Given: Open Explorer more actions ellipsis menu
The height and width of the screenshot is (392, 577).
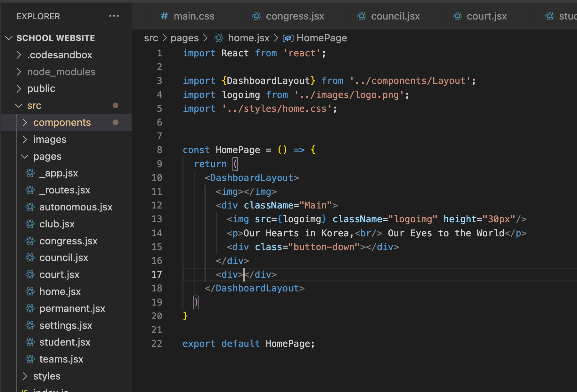Looking at the screenshot, I should click(x=114, y=16).
